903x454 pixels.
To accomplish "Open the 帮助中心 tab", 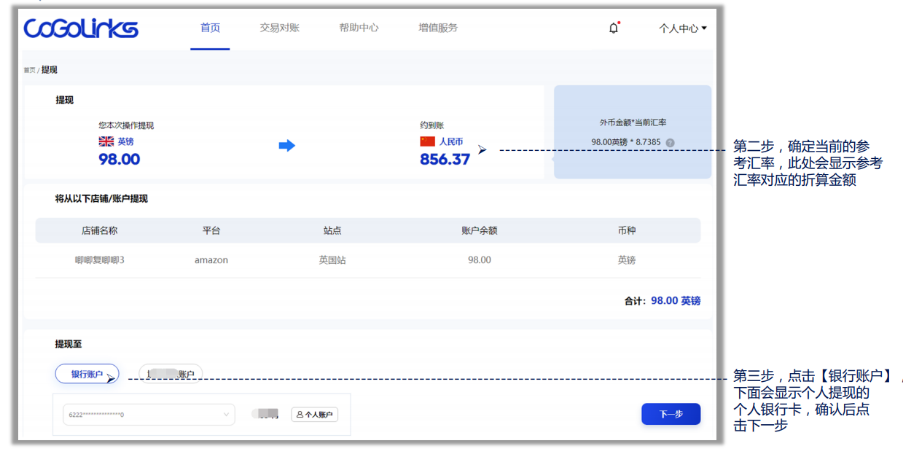I will pyautogui.click(x=359, y=28).
